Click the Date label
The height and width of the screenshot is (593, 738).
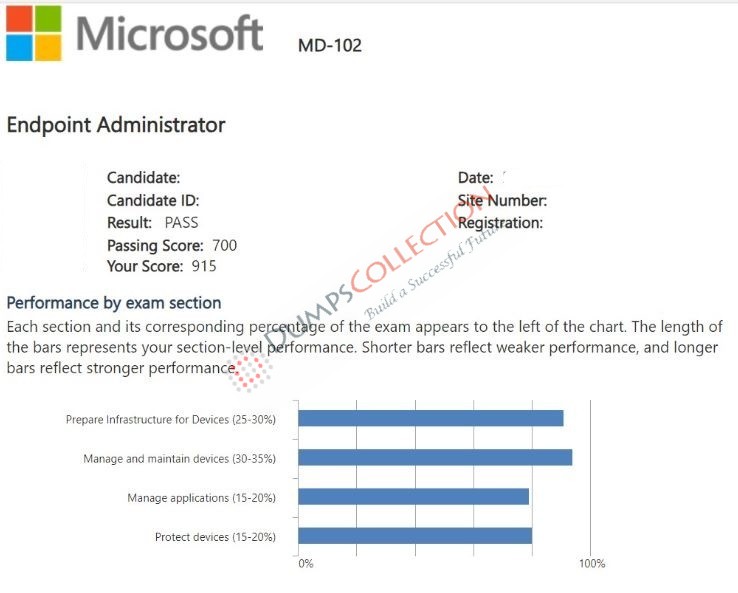(475, 178)
